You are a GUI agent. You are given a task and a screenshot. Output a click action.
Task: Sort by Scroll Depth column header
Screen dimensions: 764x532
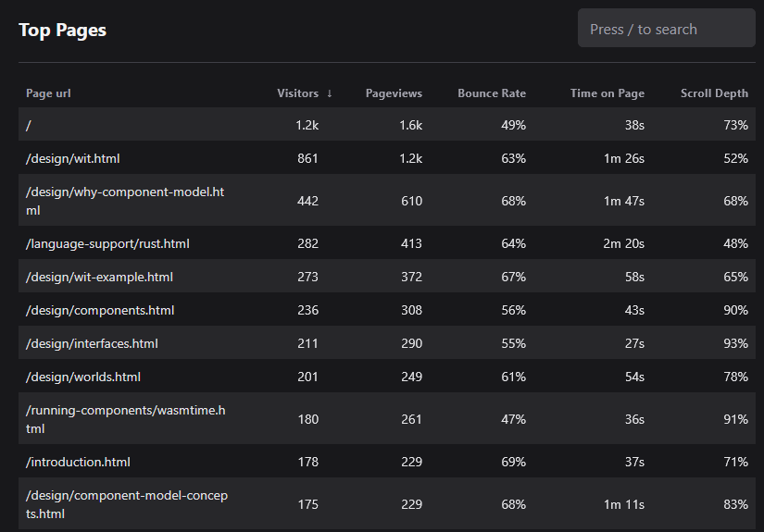click(x=714, y=93)
